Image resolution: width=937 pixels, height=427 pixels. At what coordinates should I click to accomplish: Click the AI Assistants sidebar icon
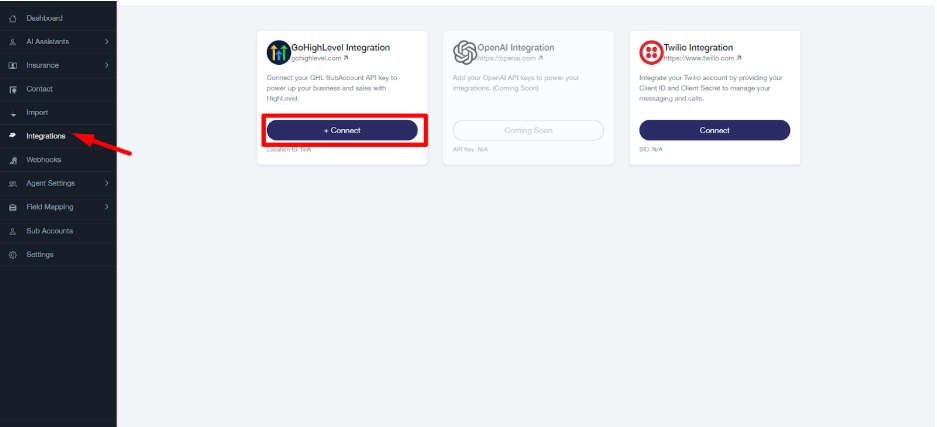(13, 42)
